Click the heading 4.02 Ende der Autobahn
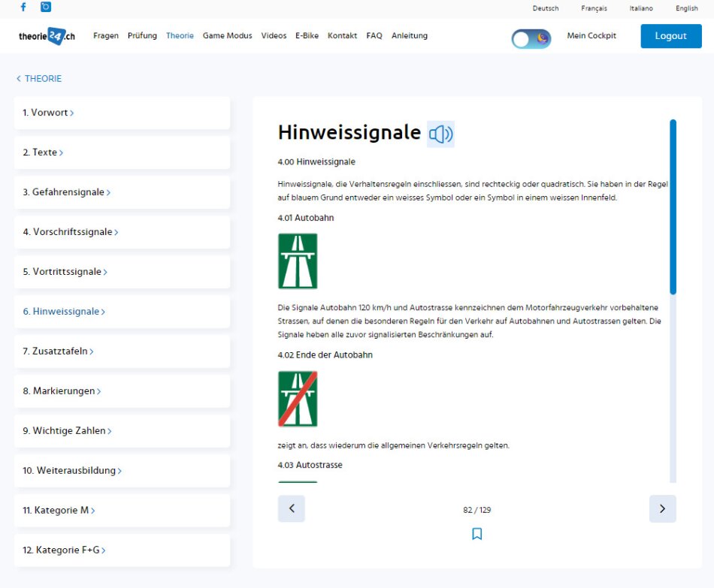714x588 pixels. [325, 355]
